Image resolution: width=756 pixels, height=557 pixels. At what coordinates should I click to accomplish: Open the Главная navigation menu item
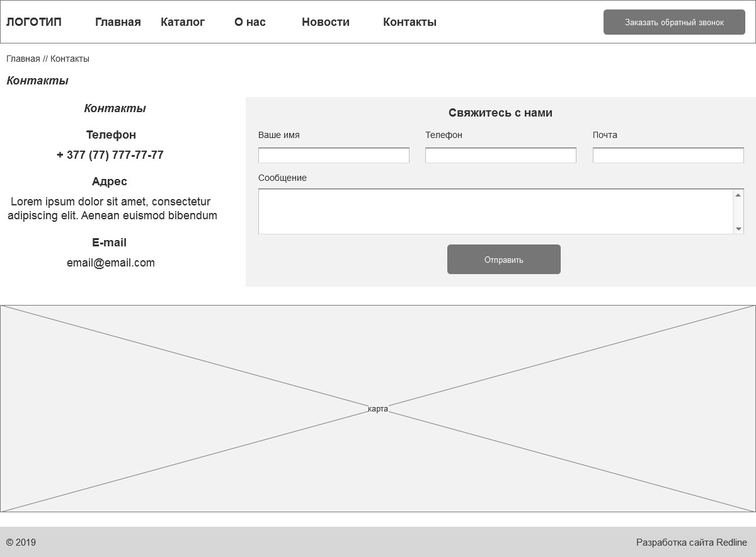(118, 22)
